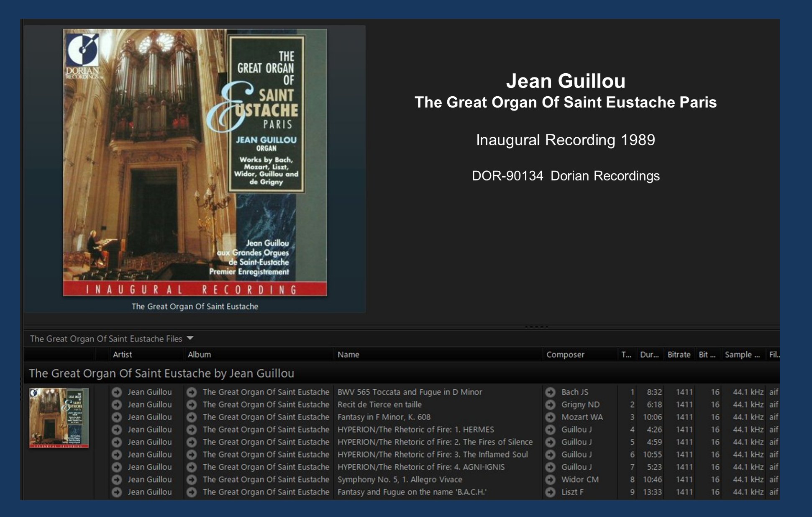Click album link arrow on HERMES row

coord(192,430)
